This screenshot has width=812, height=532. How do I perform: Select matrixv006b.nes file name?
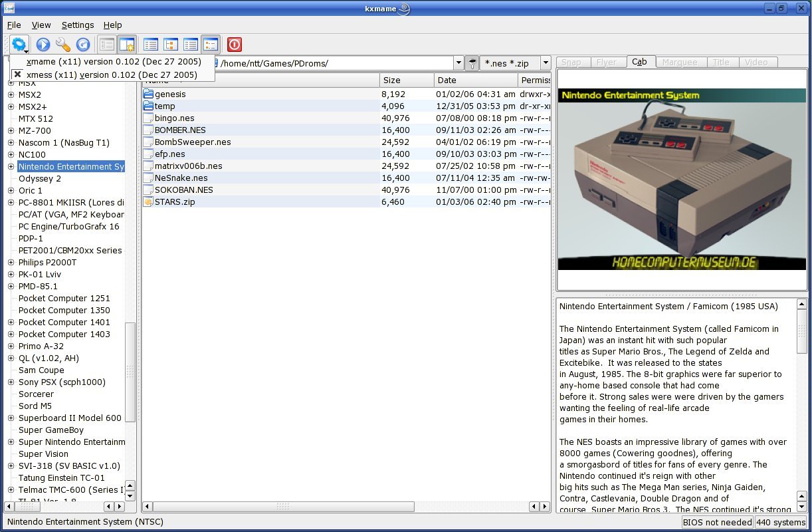pos(189,166)
